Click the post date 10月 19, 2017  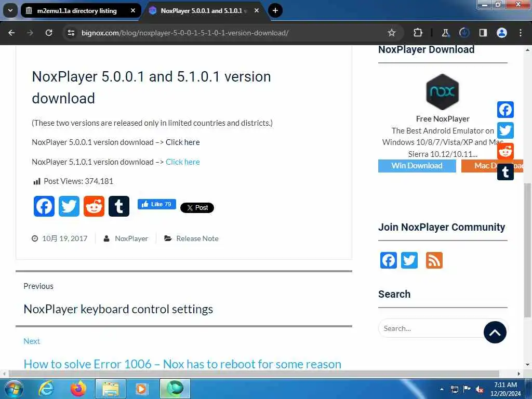[x=64, y=238]
